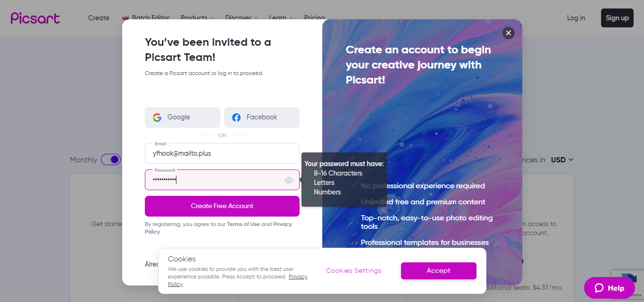Open the Help chat bubble

pyautogui.click(x=609, y=288)
